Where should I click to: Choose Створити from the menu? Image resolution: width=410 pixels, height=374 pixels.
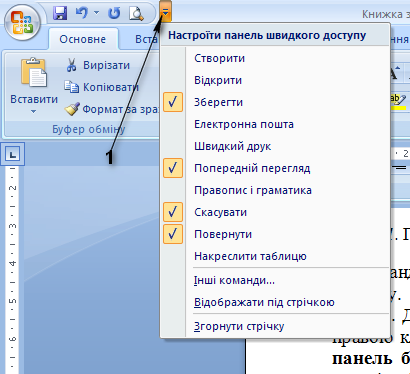(275, 58)
